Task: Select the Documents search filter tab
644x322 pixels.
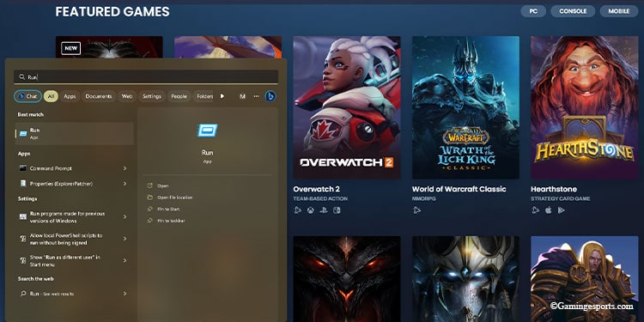Action: [99, 96]
